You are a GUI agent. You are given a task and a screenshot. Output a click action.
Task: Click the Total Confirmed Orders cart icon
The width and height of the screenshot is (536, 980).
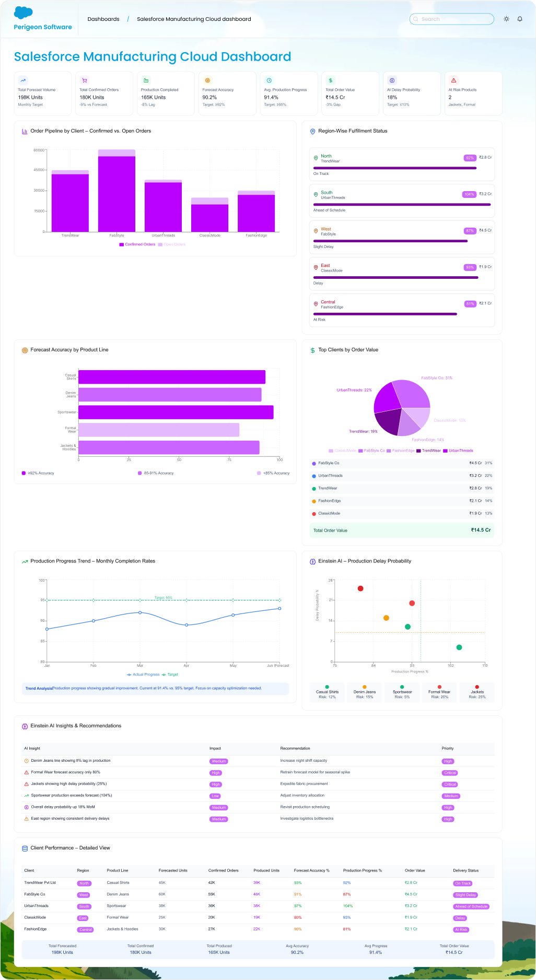[84, 80]
